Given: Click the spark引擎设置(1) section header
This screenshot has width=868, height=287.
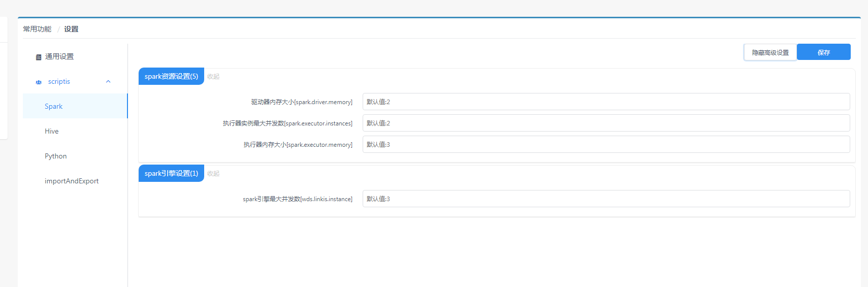Looking at the screenshot, I should [x=171, y=174].
